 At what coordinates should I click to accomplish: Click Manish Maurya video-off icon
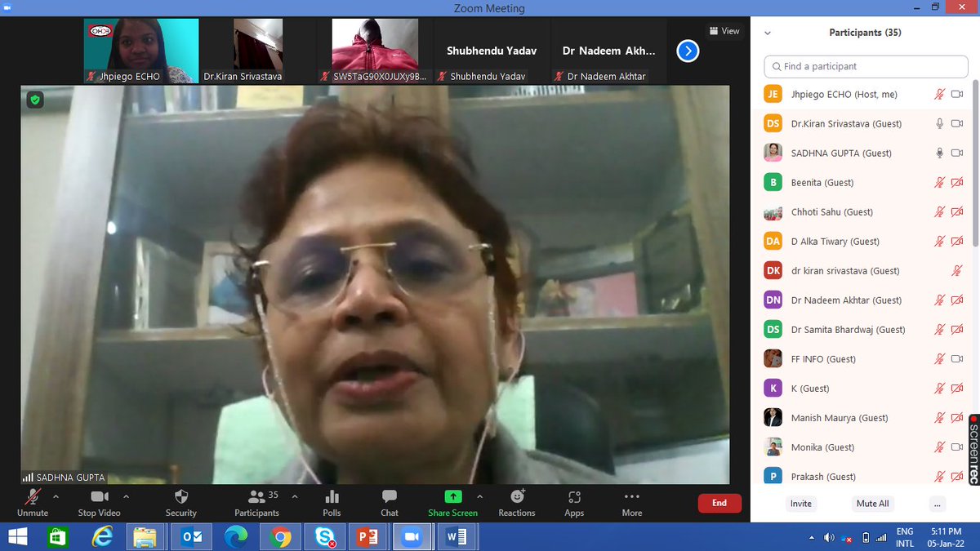click(958, 418)
